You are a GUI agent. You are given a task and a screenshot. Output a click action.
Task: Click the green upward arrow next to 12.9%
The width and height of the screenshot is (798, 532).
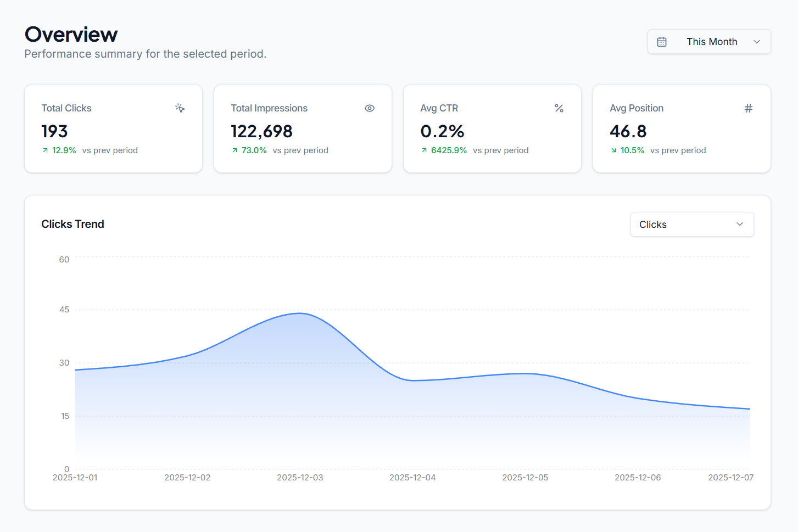pyautogui.click(x=46, y=150)
